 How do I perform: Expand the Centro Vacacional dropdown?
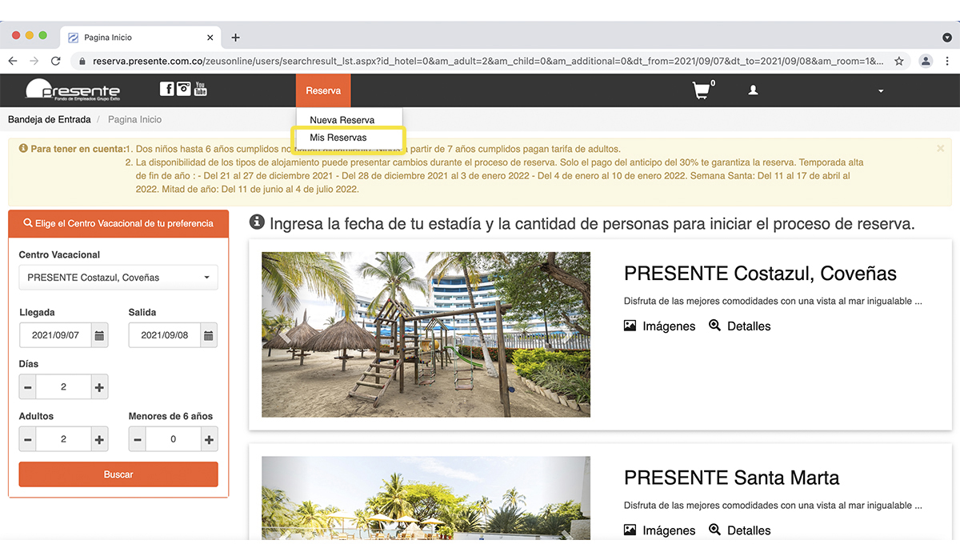pos(118,278)
